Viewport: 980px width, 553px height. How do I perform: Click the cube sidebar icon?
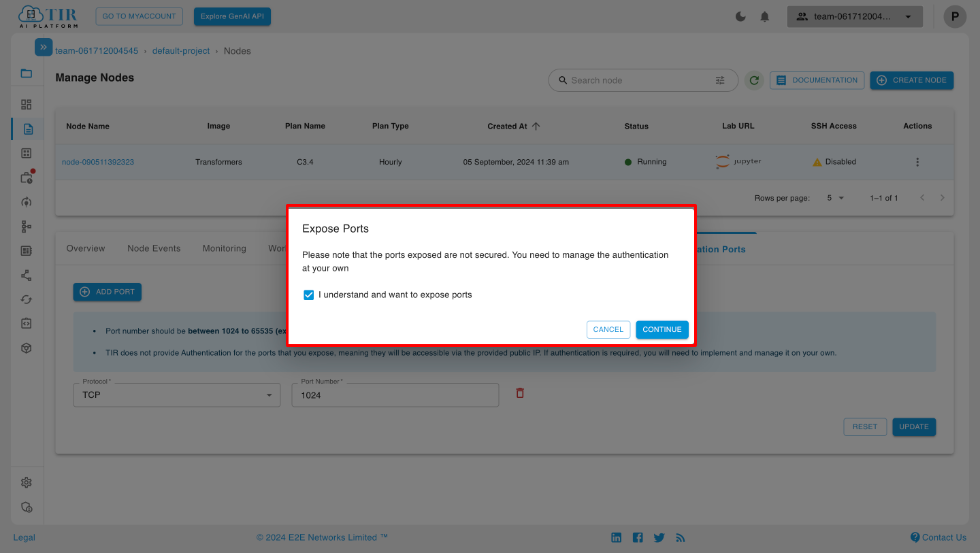tap(27, 348)
